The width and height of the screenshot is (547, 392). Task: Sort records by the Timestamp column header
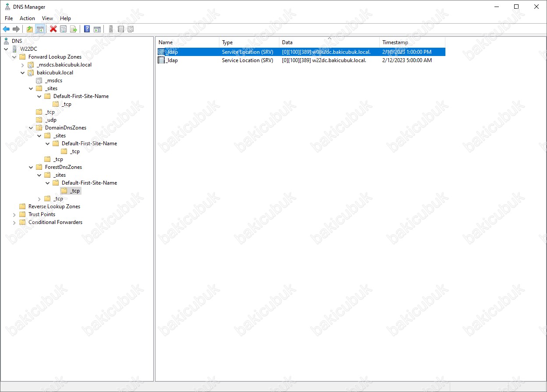395,42
